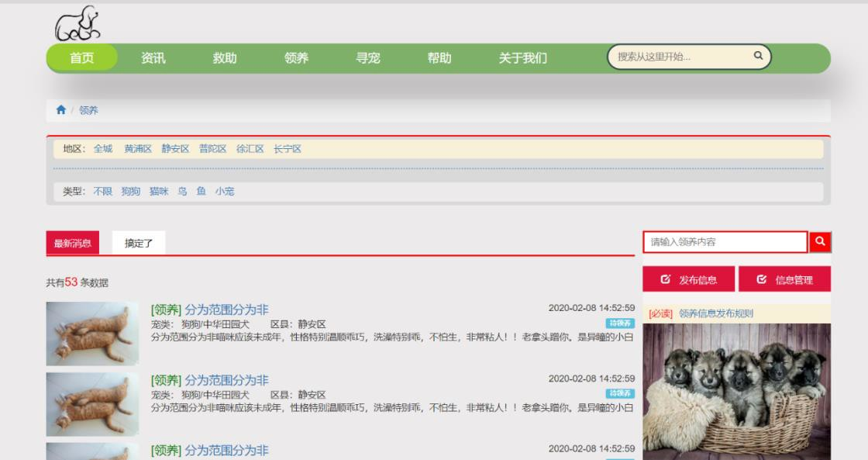Open the 首页 navigation tab

coord(82,58)
